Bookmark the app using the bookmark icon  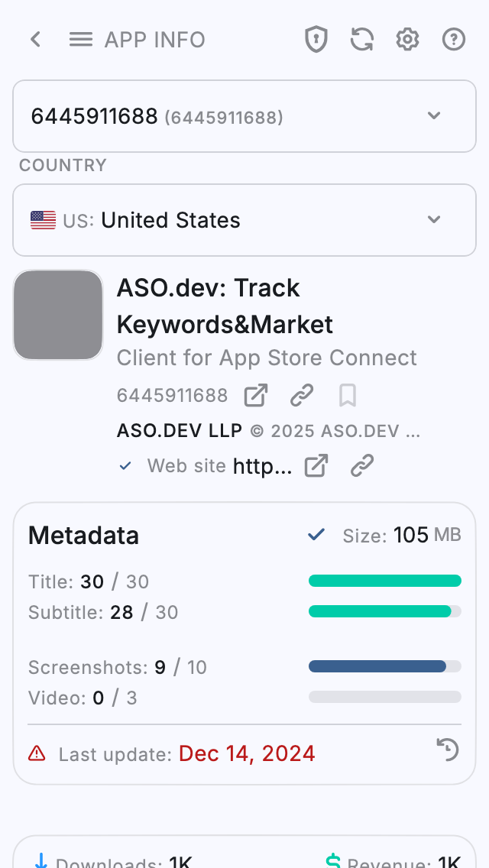(x=347, y=395)
